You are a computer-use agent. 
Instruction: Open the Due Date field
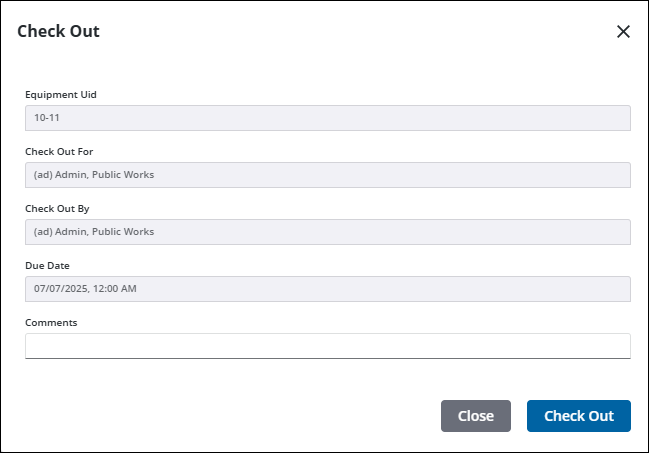tap(327, 289)
